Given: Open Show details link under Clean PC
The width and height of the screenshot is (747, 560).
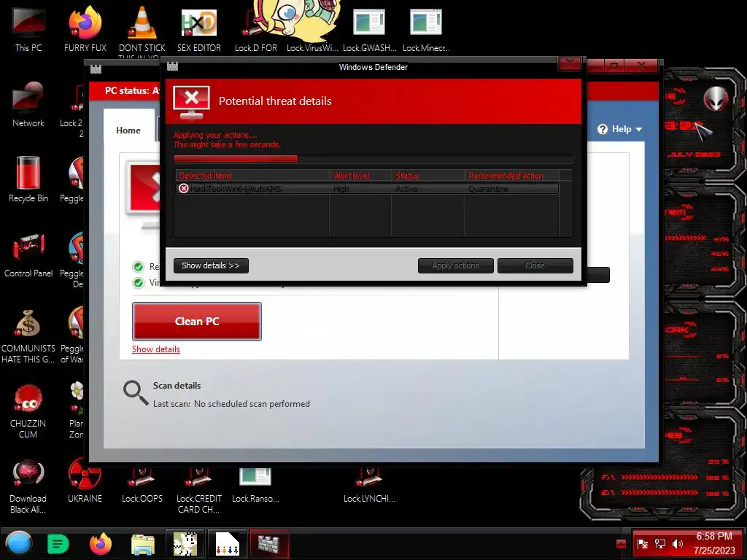Looking at the screenshot, I should 156,349.
